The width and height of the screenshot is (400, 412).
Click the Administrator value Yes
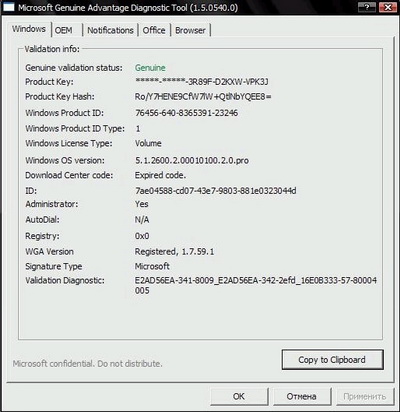(142, 204)
